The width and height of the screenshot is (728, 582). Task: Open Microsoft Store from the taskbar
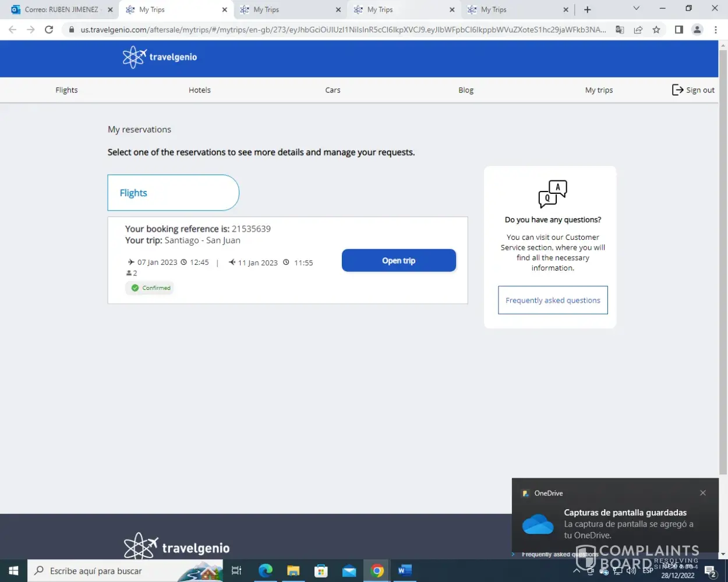pos(321,571)
